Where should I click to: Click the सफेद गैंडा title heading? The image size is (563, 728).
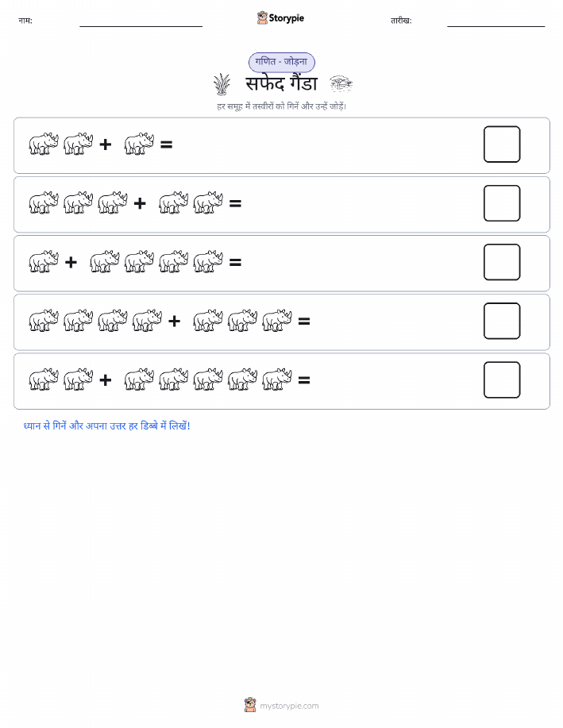[x=281, y=84]
